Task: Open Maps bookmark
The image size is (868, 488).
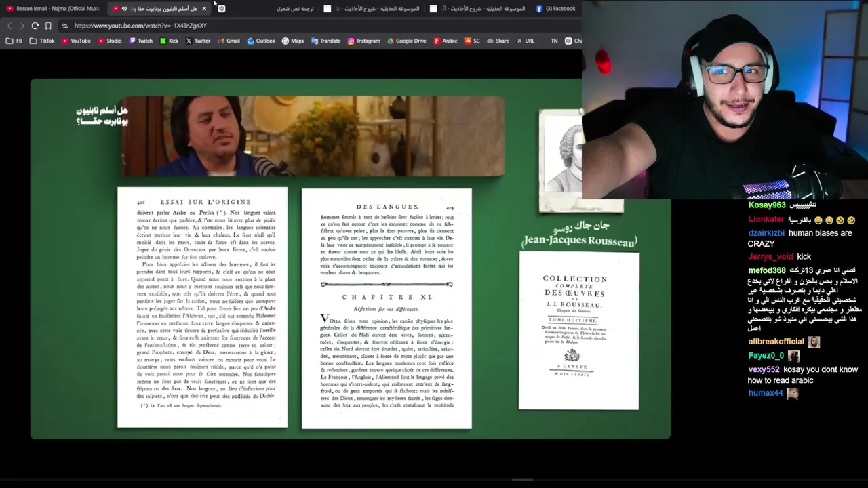Action: pos(293,41)
